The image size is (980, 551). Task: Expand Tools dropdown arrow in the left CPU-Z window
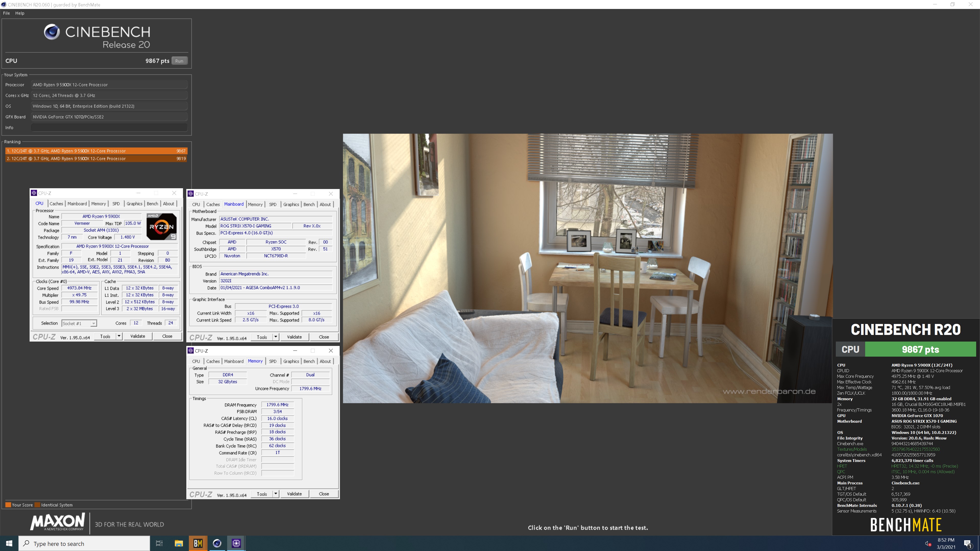click(x=119, y=336)
